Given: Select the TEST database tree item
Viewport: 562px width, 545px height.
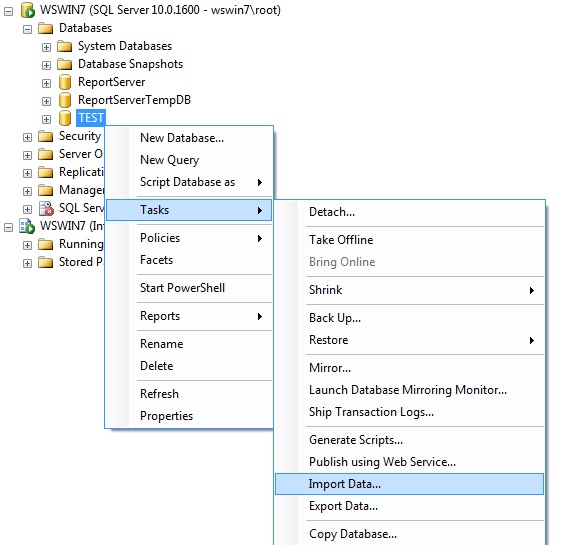Looking at the screenshot, I should (x=91, y=118).
